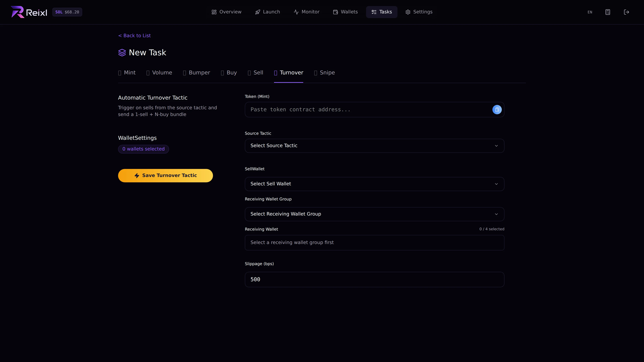Switch to the Bumper tab
The image size is (644, 362).
[197, 73]
